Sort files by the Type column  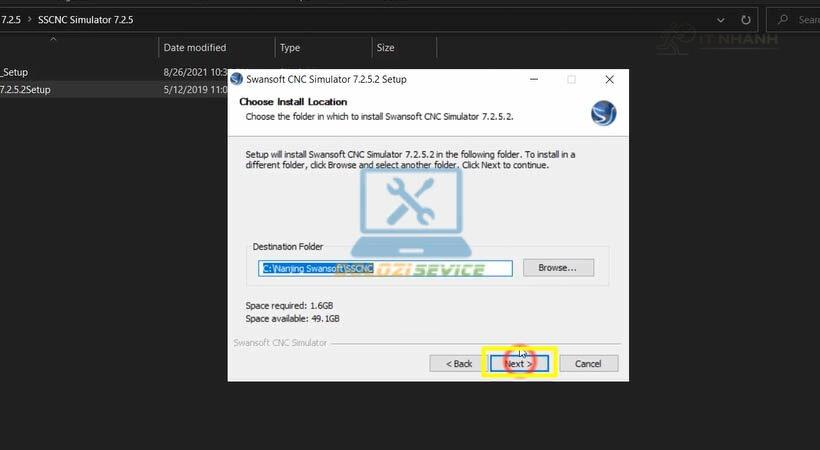[x=290, y=48]
